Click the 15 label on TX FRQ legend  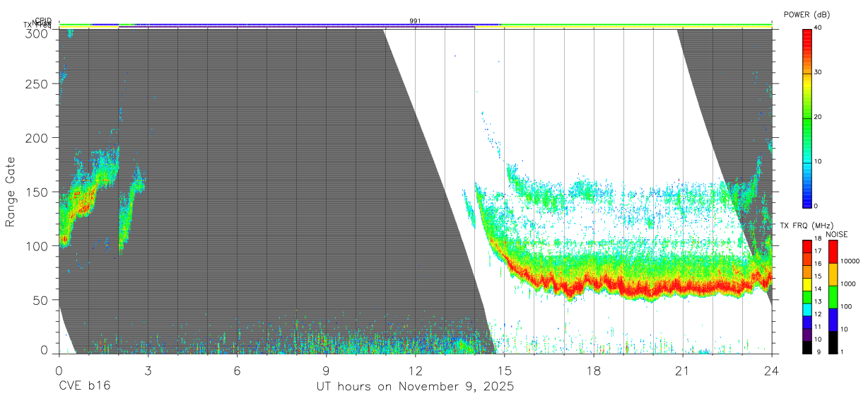coord(818,277)
